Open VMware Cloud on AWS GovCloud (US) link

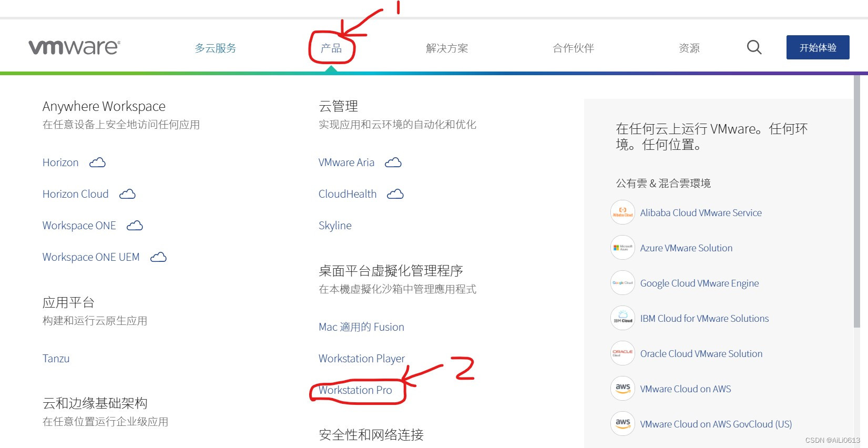click(x=716, y=424)
